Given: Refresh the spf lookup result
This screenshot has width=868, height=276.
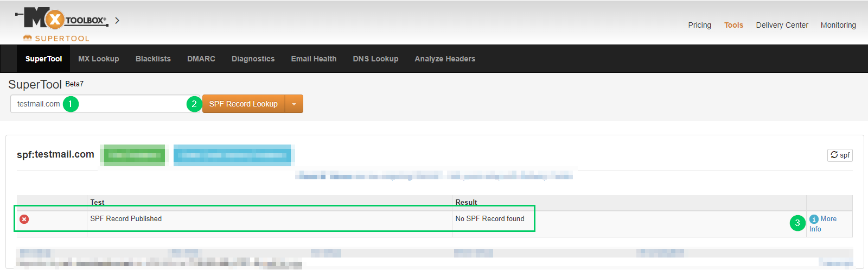Looking at the screenshot, I should [840, 155].
